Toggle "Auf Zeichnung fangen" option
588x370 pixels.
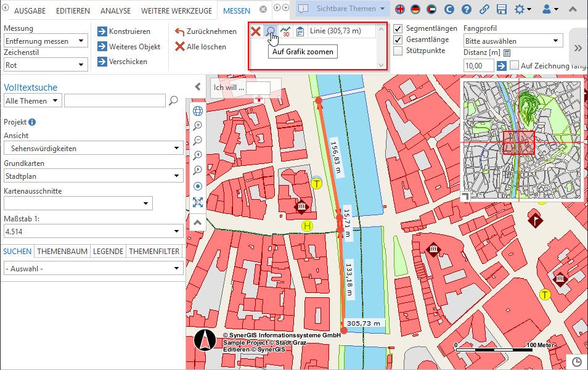[x=514, y=65]
